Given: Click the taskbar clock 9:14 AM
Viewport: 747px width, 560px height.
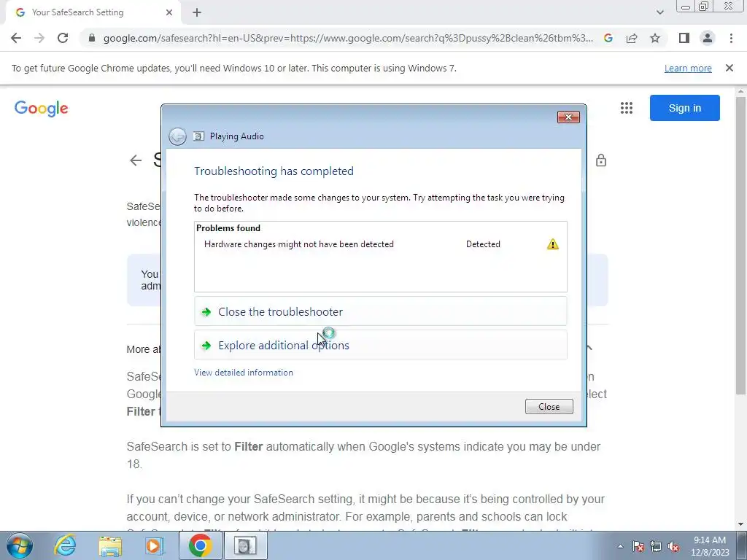Looking at the screenshot, I should coord(709,546).
